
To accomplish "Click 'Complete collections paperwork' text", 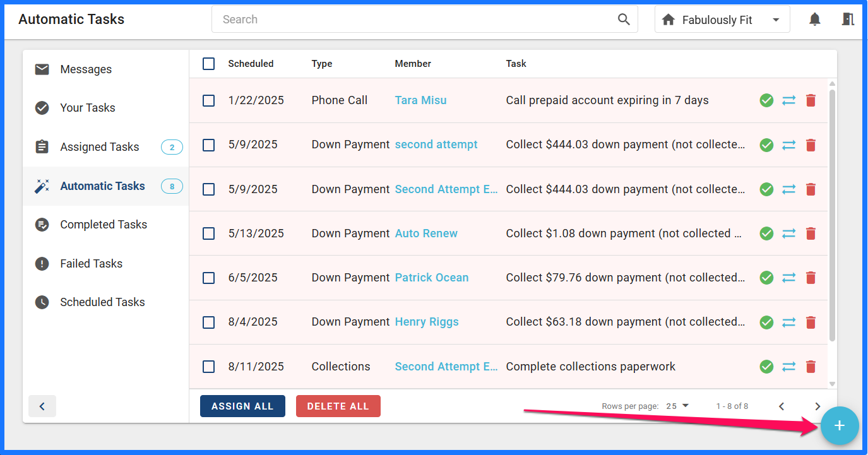I will click(x=591, y=367).
